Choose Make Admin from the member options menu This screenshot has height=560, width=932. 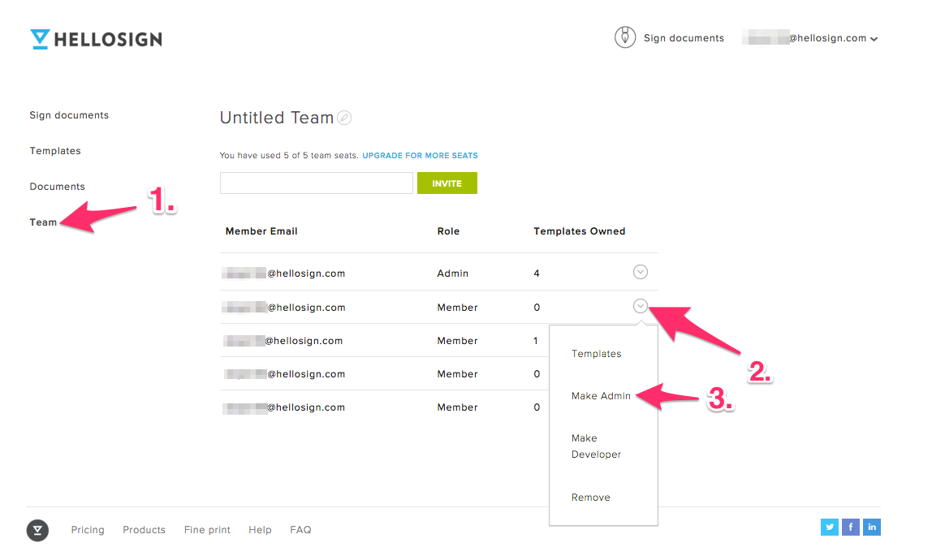pyautogui.click(x=601, y=396)
